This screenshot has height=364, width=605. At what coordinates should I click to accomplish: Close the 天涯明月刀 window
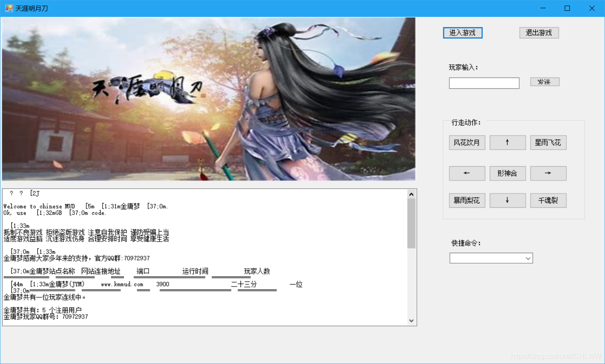592,8
